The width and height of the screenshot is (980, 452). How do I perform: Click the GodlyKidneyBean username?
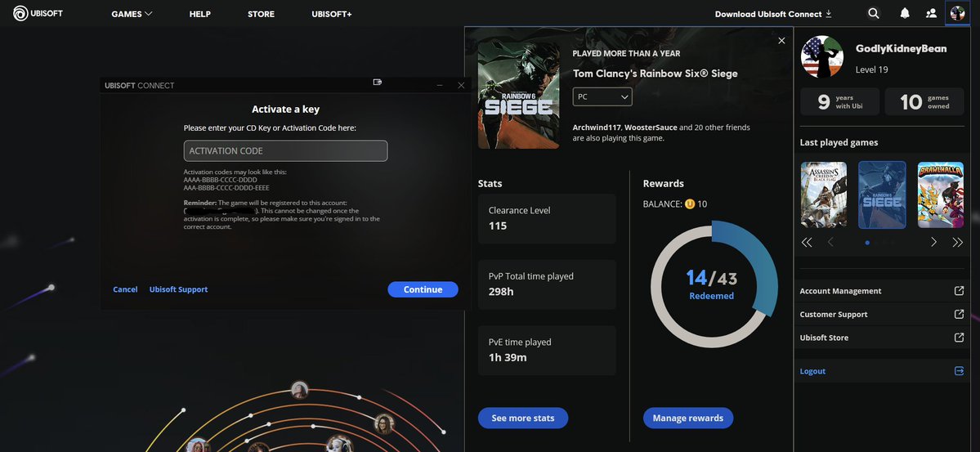pyautogui.click(x=901, y=49)
